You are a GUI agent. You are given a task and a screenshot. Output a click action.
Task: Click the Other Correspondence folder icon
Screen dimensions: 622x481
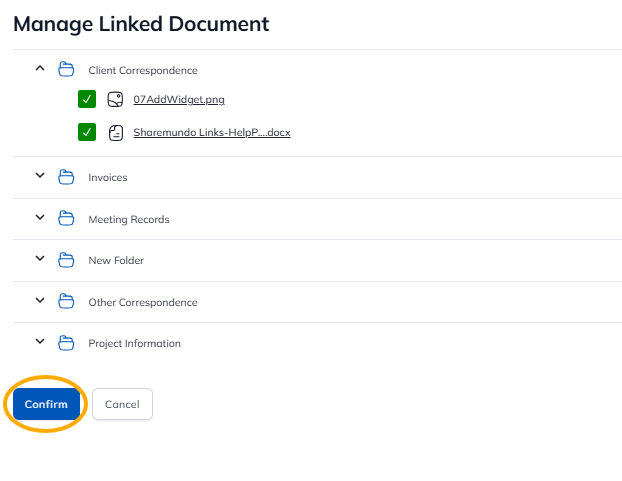click(x=67, y=302)
